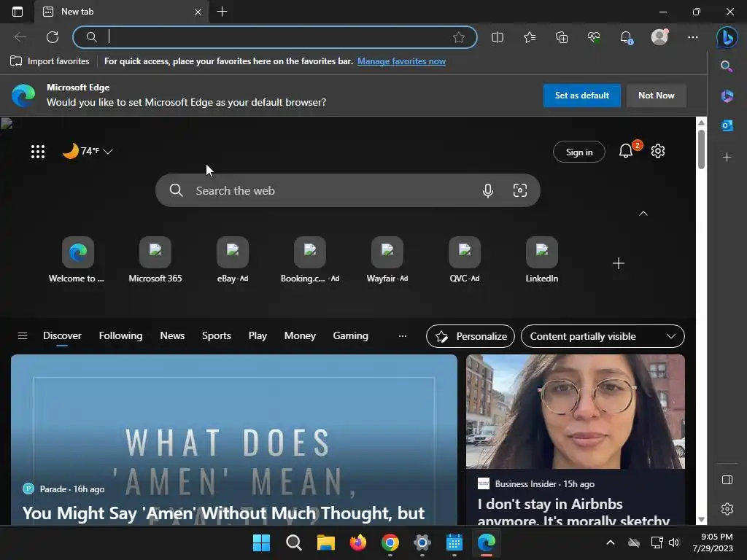Open sidebar settings gear icon

coord(727,509)
